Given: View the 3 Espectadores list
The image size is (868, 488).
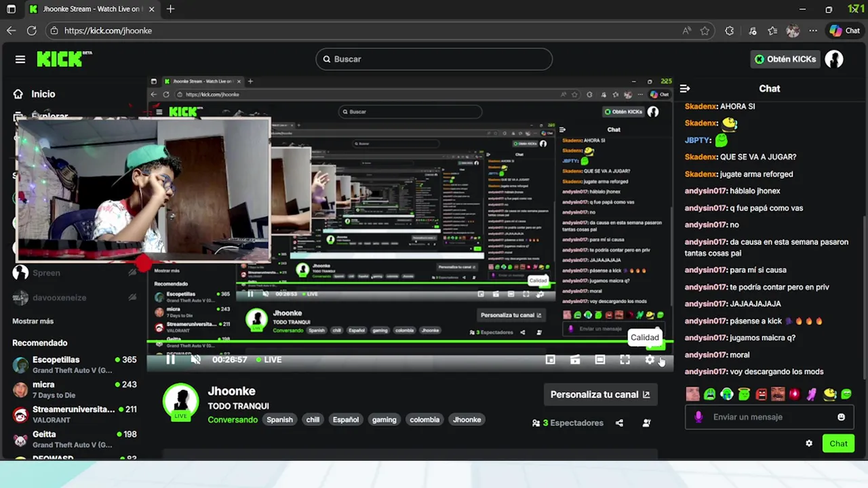Looking at the screenshot, I should pyautogui.click(x=568, y=423).
